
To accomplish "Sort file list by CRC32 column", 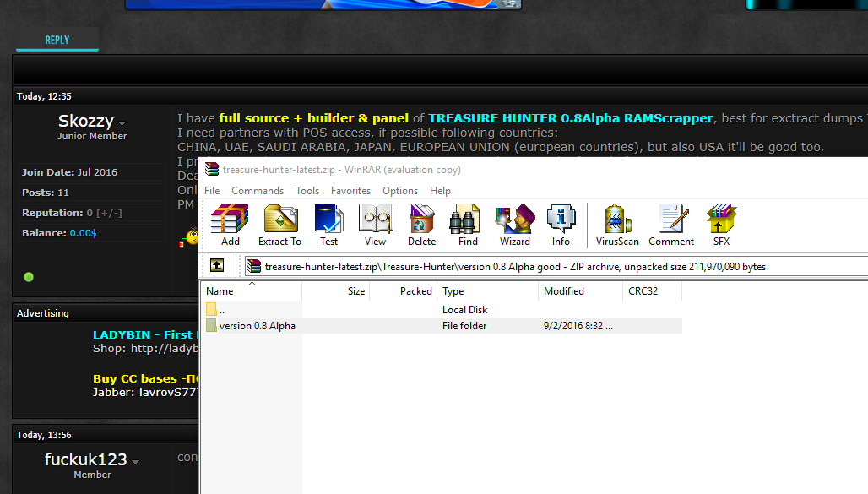I will click(x=653, y=290).
